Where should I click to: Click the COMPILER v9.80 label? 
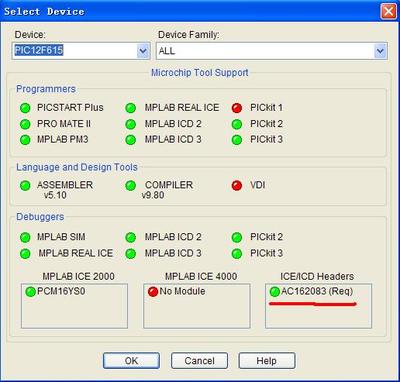[x=168, y=190]
